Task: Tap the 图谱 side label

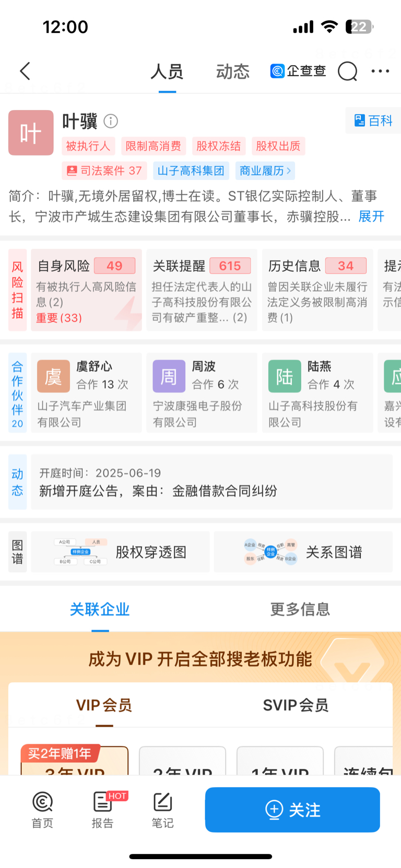Action: (x=17, y=552)
